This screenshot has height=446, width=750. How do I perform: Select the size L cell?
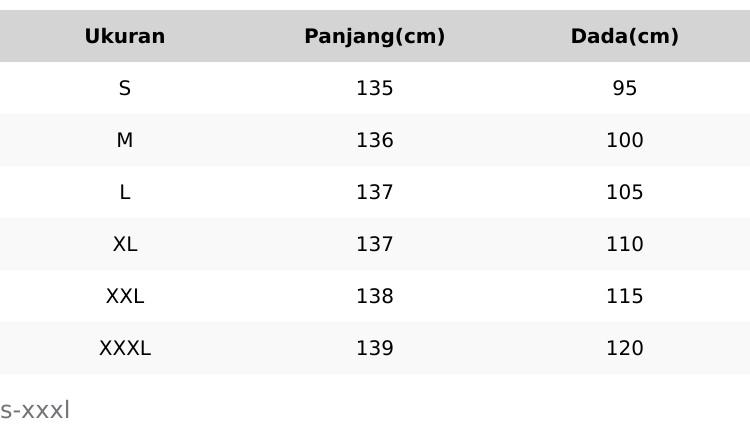(125, 193)
